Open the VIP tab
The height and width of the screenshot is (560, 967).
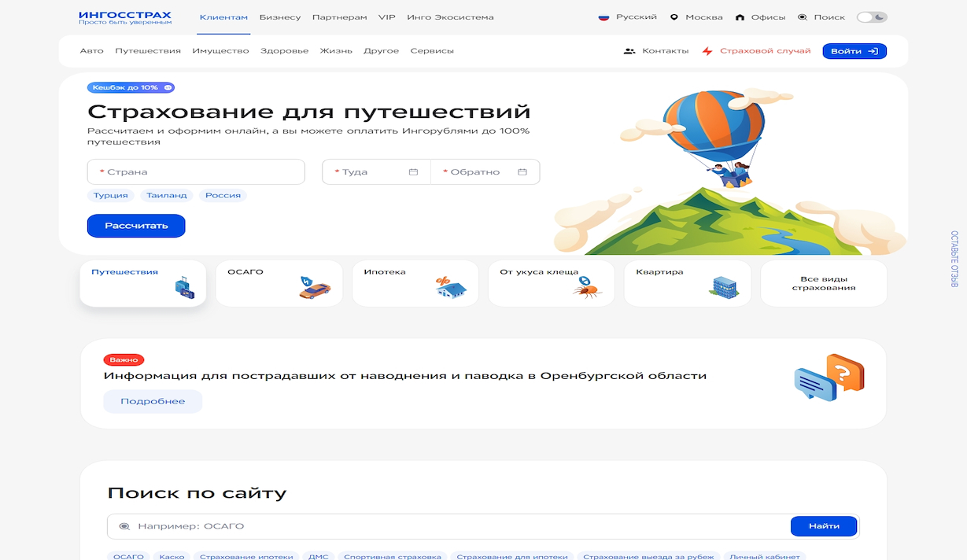point(386,17)
